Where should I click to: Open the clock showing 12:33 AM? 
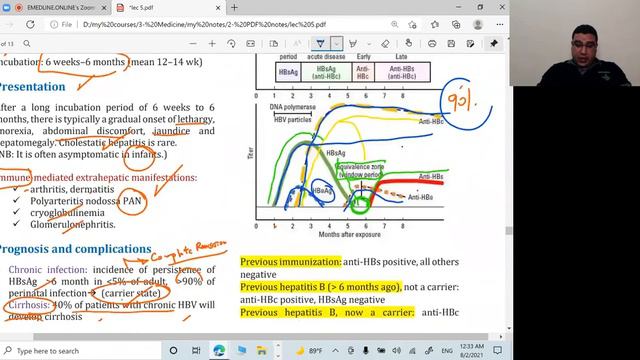pos(471,351)
